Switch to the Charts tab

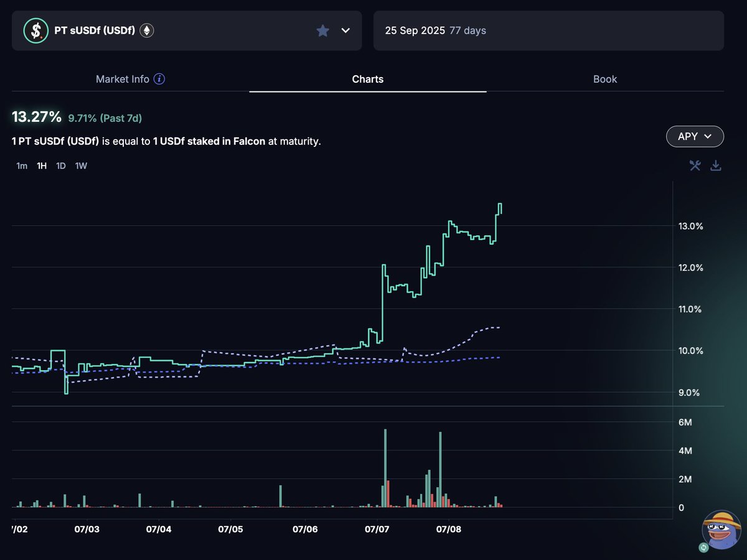pyautogui.click(x=368, y=79)
